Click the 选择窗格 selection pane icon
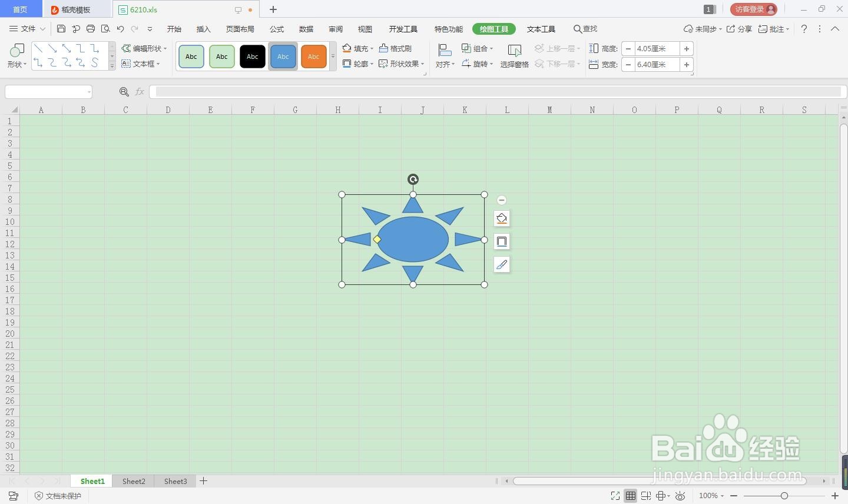 click(x=514, y=56)
